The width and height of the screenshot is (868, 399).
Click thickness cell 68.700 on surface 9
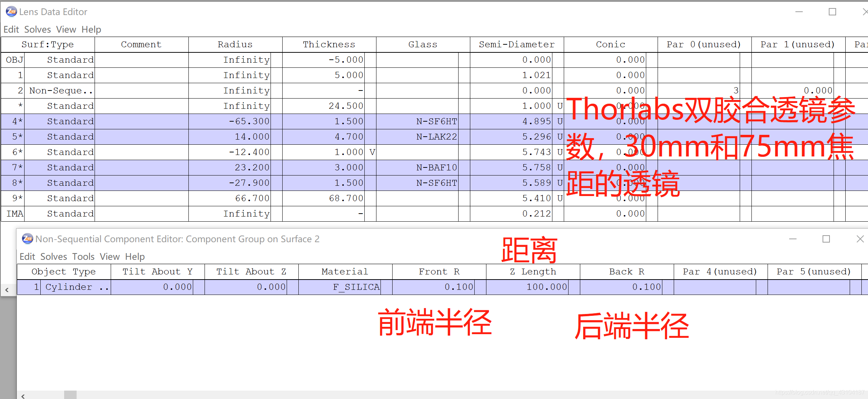324,198
